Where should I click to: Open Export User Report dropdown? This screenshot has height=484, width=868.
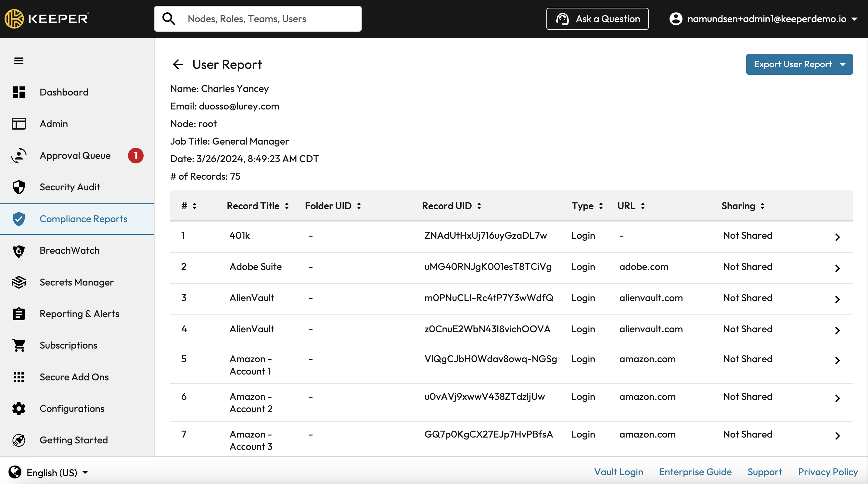[799, 64]
